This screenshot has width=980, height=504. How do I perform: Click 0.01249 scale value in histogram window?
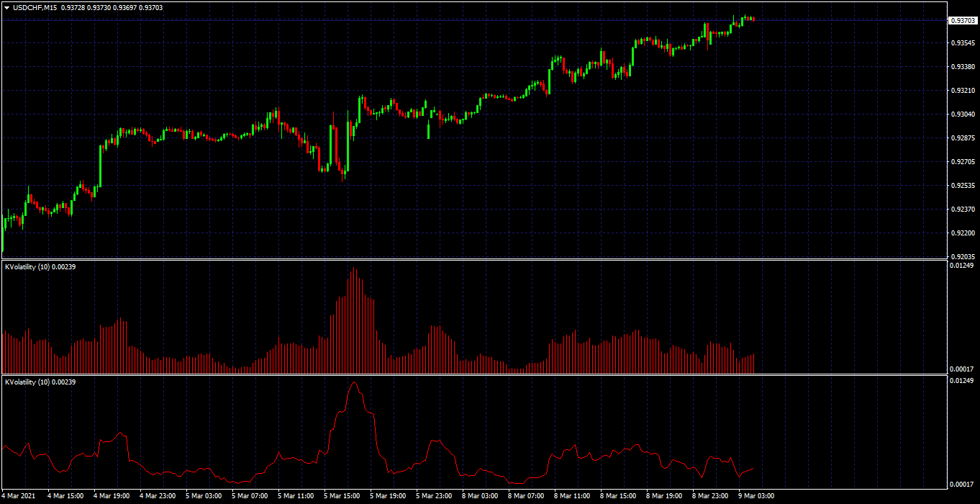click(963, 266)
